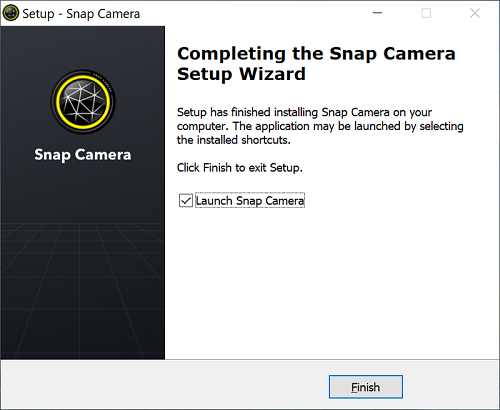Click the Finish button
This screenshot has height=410, width=500.
point(366,387)
